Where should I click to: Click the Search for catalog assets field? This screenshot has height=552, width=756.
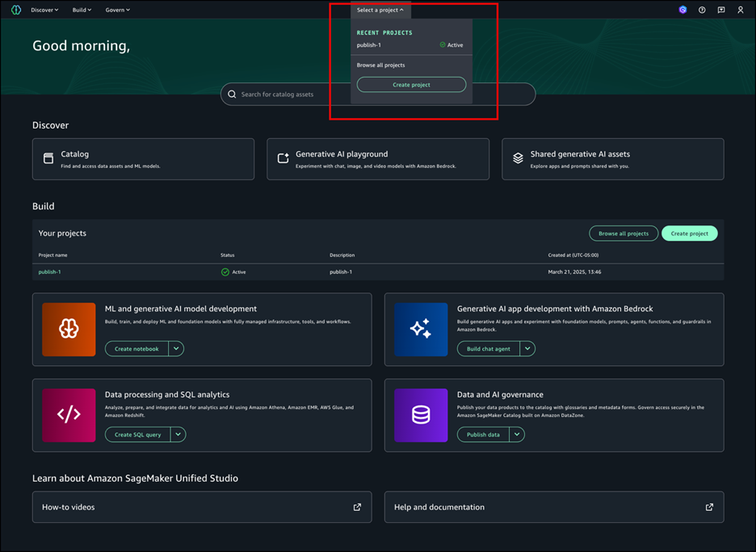378,94
